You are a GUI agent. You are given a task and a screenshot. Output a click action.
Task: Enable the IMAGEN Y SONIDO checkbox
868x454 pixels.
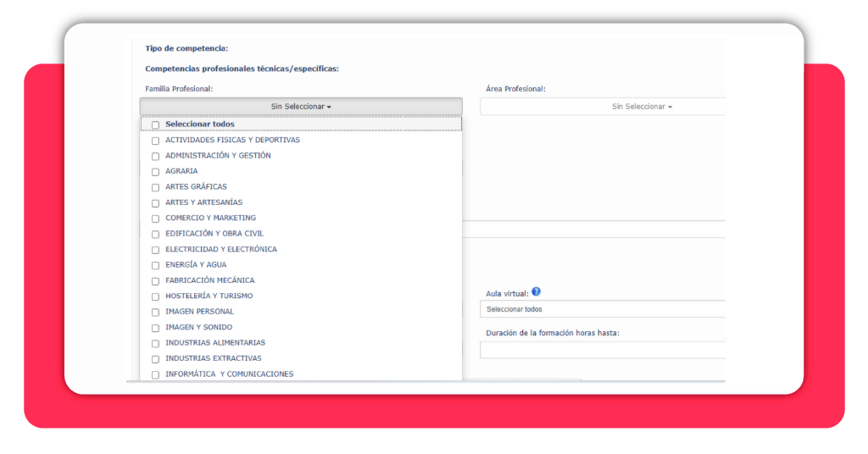[x=156, y=328]
